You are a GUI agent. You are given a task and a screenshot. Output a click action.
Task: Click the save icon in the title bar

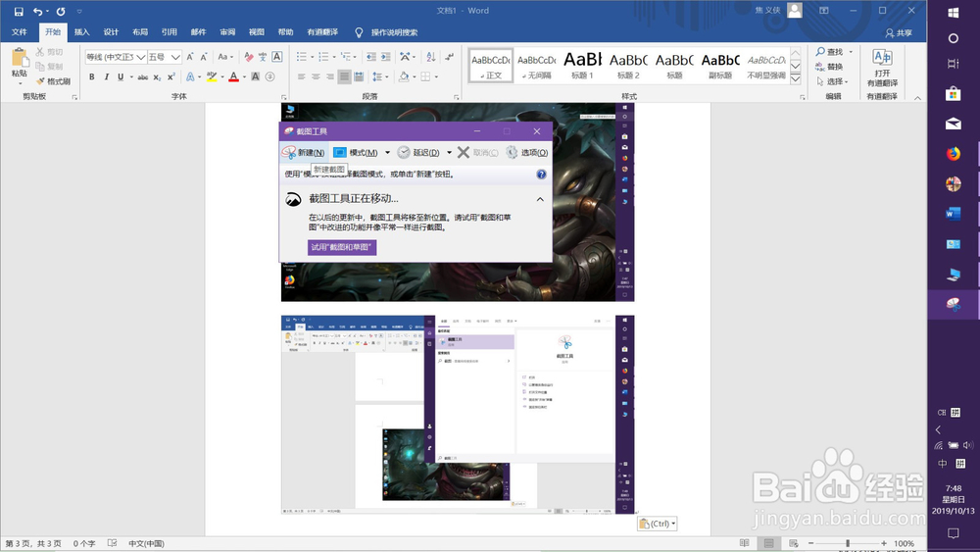pos(19,11)
